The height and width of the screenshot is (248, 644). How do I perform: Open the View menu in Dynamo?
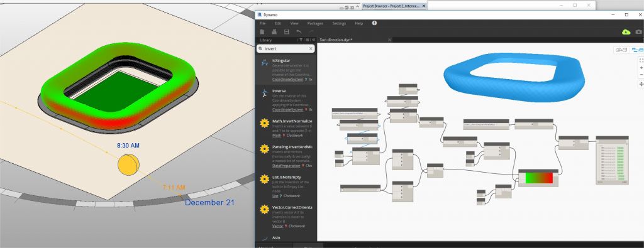[x=294, y=23]
